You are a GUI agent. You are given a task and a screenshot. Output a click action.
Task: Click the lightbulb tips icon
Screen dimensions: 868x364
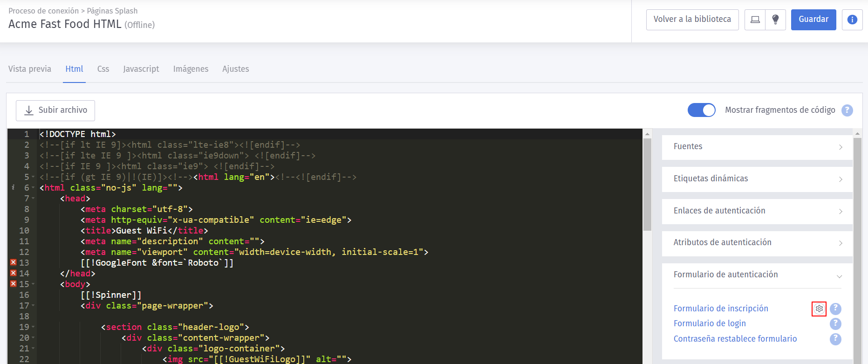tap(775, 20)
